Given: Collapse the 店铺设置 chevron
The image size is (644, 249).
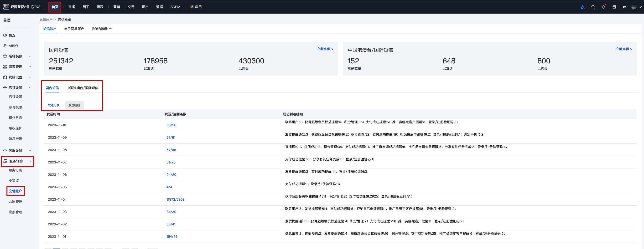Looking at the screenshot, I should (x=30, y=88).
